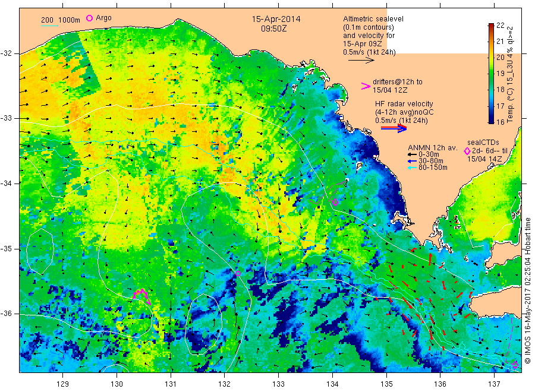Click the -32 latitude axis label
This screenshot has height=392, width=535.
coord(6,53)
